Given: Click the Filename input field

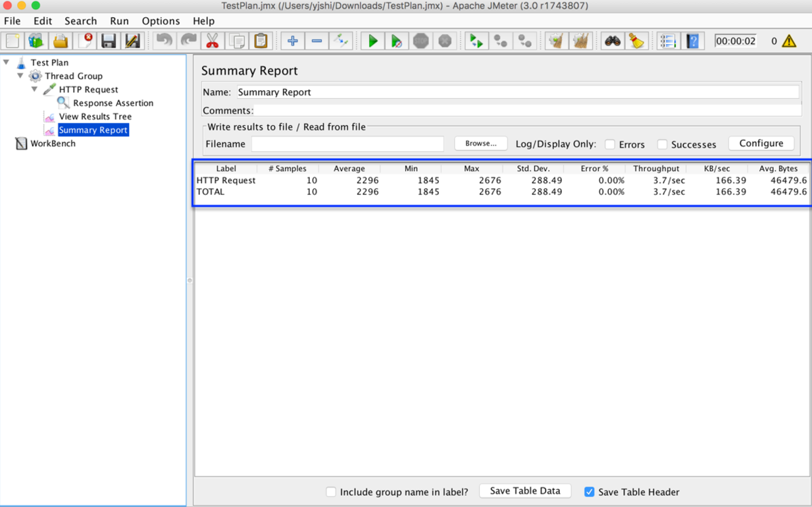Looking at the screenshot, I should [x=347, y=144].
